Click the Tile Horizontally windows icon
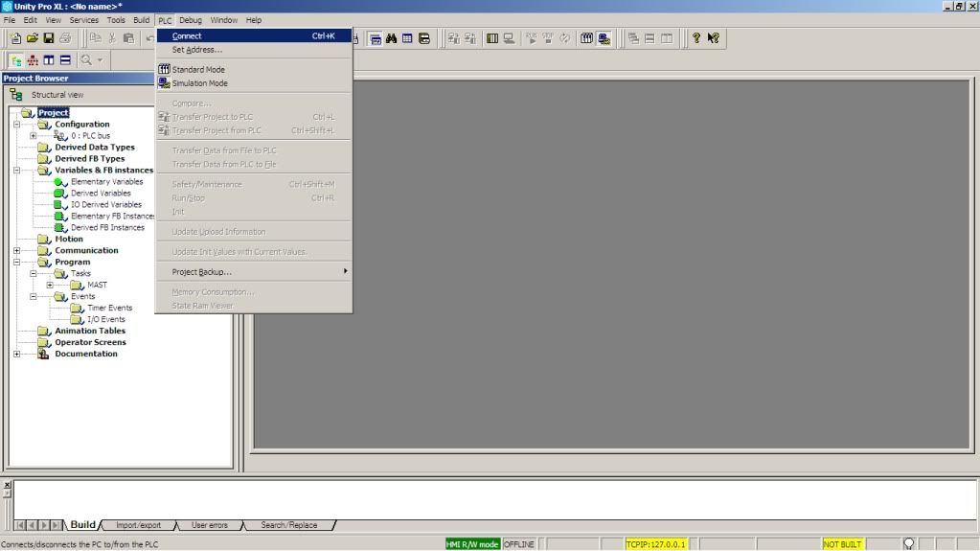 650,38
